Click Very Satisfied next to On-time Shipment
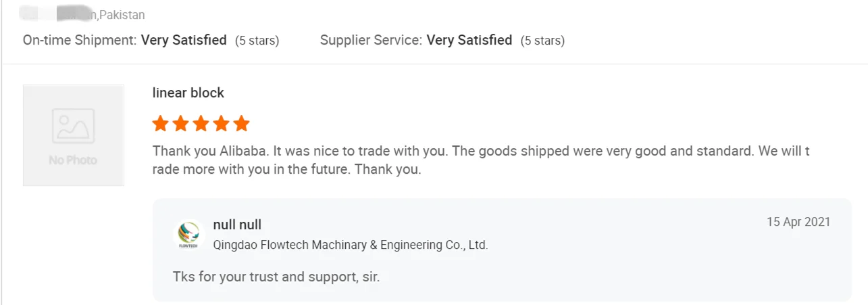868x305 pixels. coord(184,41)
